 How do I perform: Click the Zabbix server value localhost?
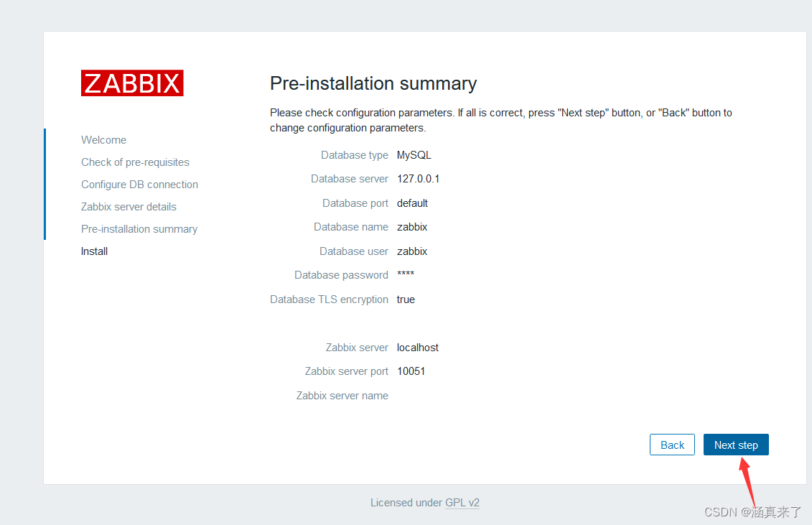pyautogui.click(x=417, y=347)
